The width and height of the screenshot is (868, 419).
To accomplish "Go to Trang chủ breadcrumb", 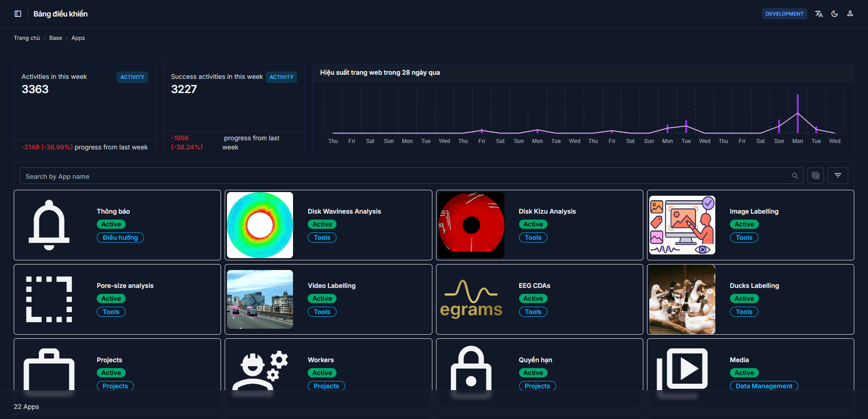I will (x=27, y=38).
